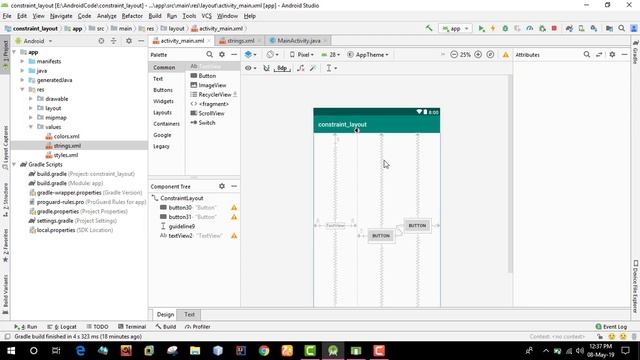The width and height of the screenshot is (640, 360).
Task: Open the Build menu
Action: [155, 16]
